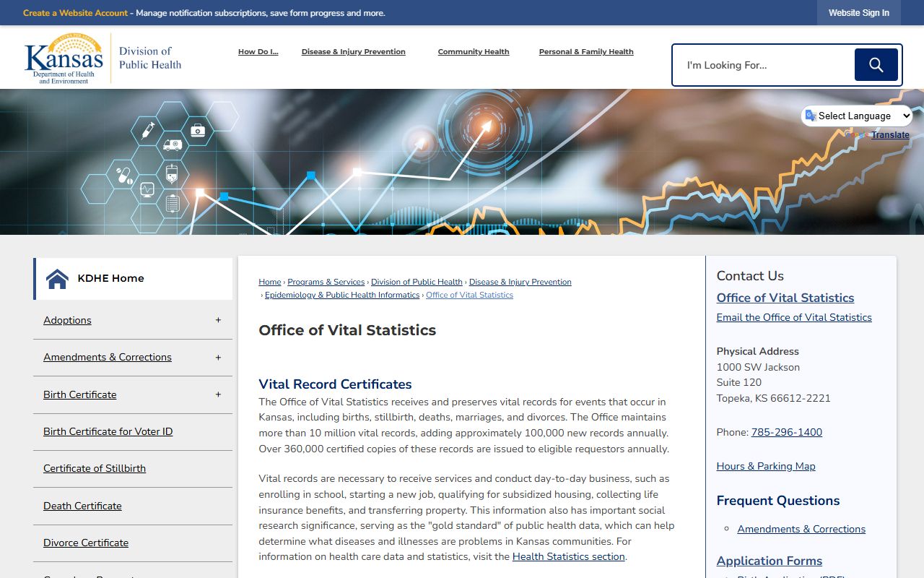Click the Kansas Department of Health logo
This screenshot has width=924, height=578.
(64, 58)
